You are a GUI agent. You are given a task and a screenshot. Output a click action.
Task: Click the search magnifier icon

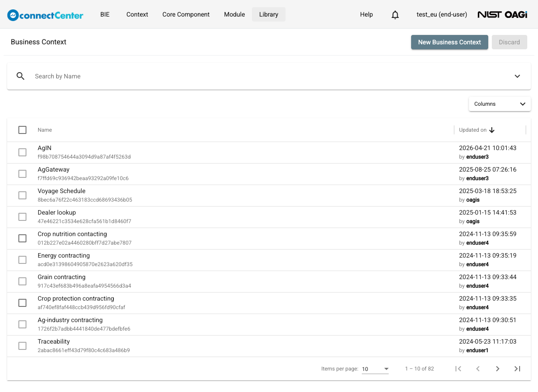click(x=20, y=76)
